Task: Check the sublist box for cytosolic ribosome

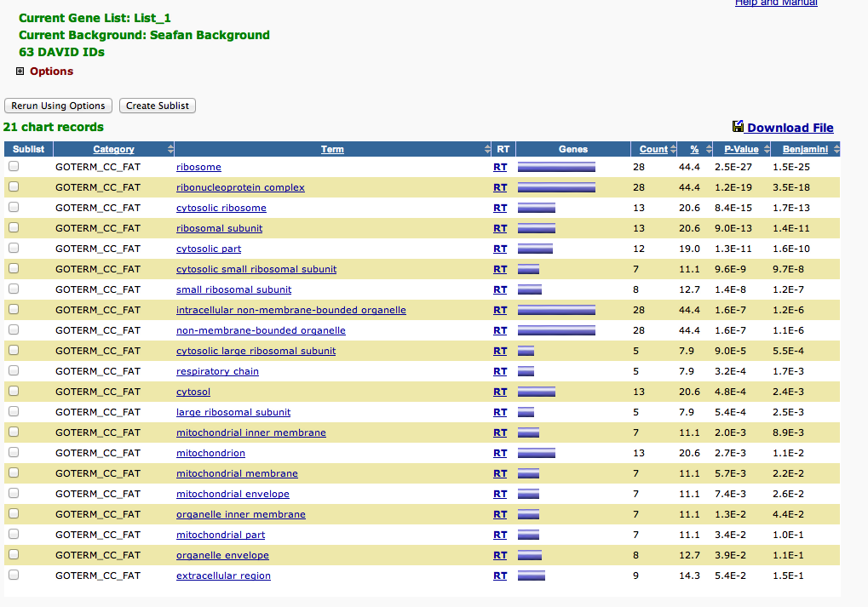Action: [x=14, y=207]
